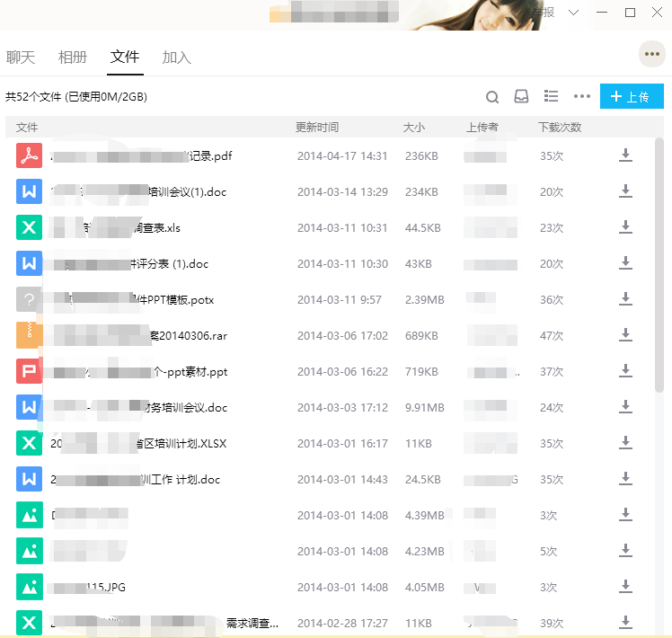Sort by 下载次数 column header

[x=560, y=128]
